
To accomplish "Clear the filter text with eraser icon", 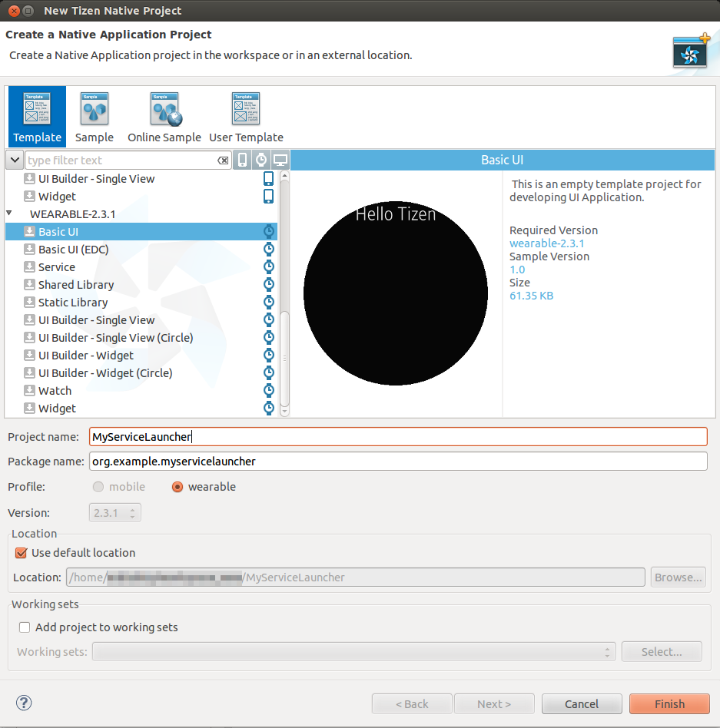I will pos(223,160).
